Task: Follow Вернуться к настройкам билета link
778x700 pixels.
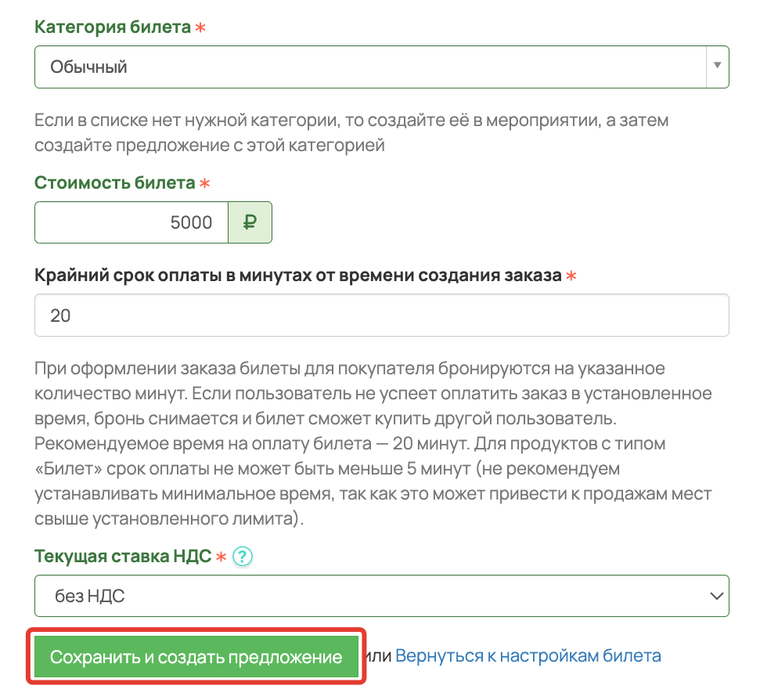Action: tap(528, 656)
